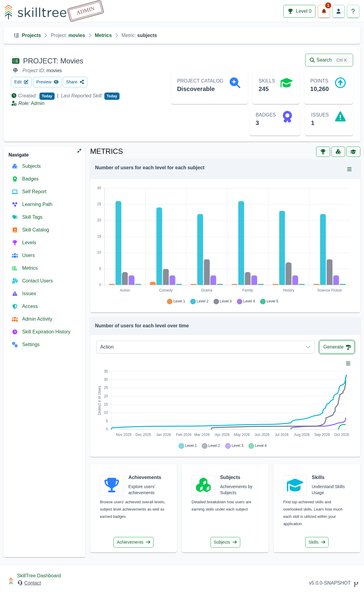This screenshot has height=594, width=364.
Task: Navigate to Skill Catalog
Action: pyautogui.click(x=35, y=230)
